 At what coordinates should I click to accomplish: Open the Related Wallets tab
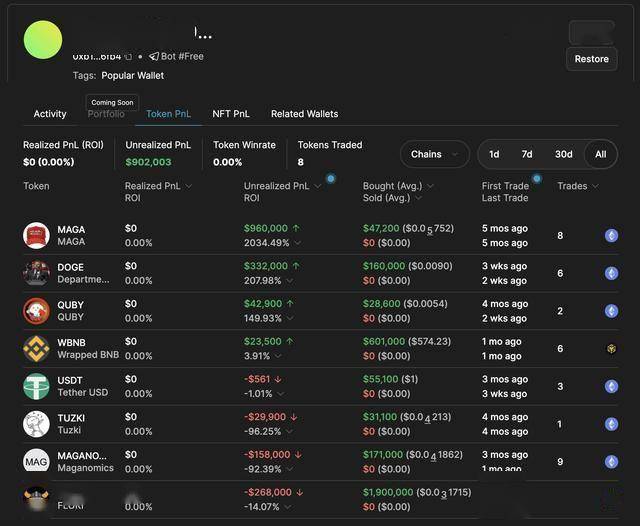(304, 114)
